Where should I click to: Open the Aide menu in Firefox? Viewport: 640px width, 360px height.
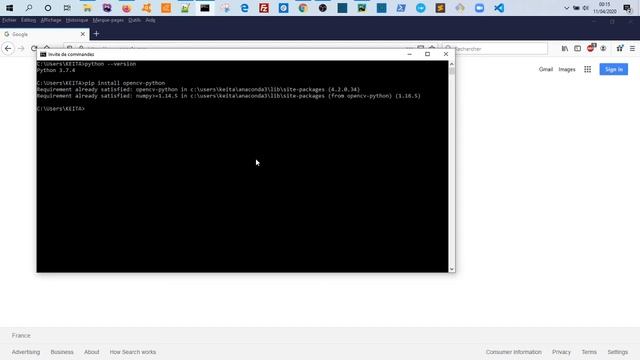[150, 20]
